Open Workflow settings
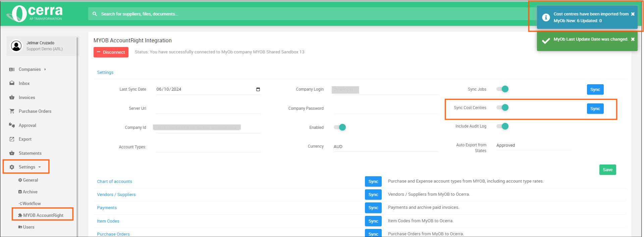 click(x=32, y=204)
